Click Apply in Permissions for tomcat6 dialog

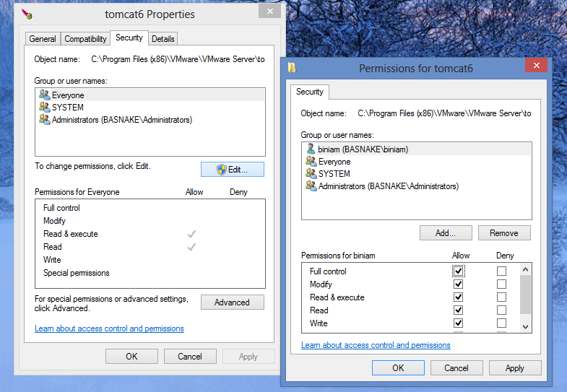(515, 367)
